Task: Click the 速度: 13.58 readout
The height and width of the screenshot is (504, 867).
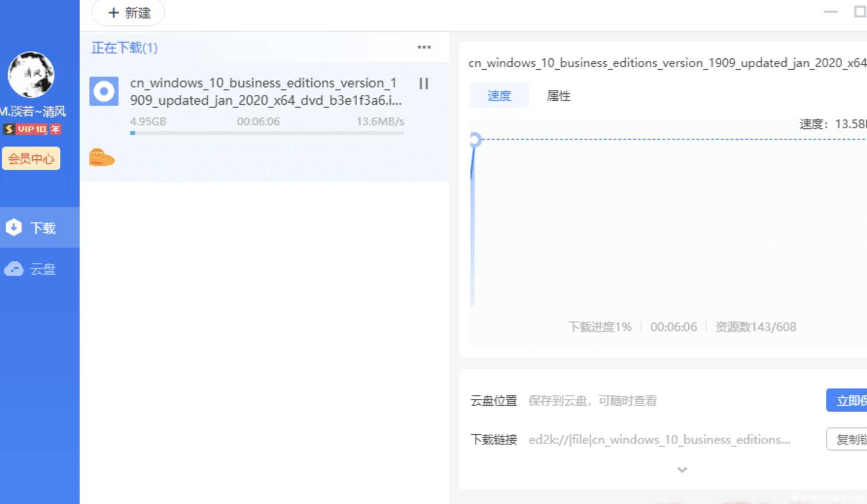Action: [x=833, y=124]
